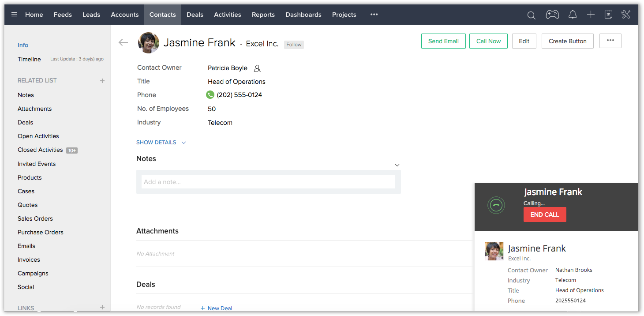
Task: Click the plus quick-create icon
Action: [591, 15]
